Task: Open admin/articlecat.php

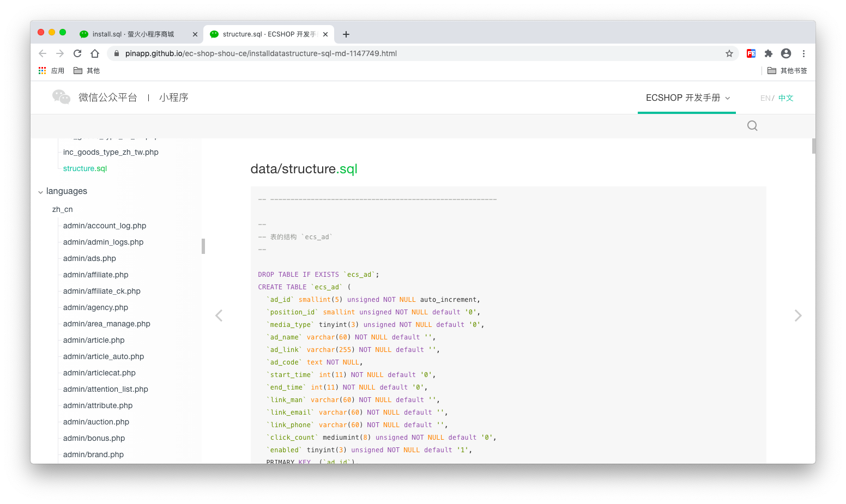Action: (99, 373)
